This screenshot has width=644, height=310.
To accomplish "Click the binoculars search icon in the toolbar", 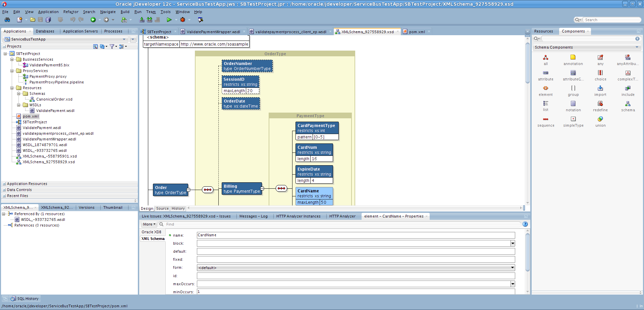I will point(7,20).
